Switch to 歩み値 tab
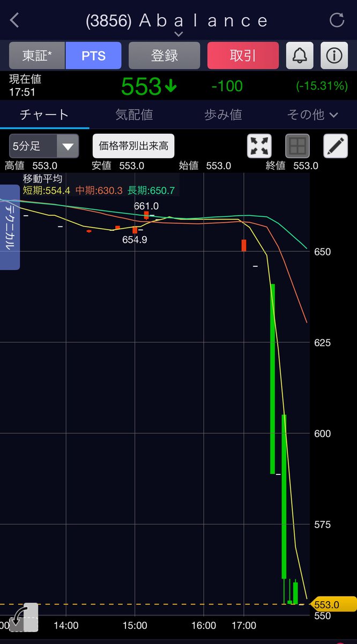The image size is (357, 644). (223, 114)
